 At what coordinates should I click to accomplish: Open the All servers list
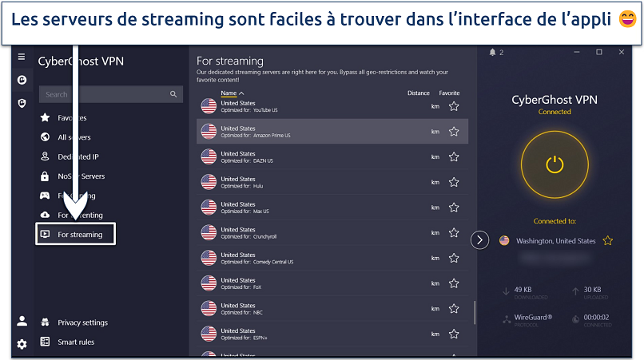74,137
